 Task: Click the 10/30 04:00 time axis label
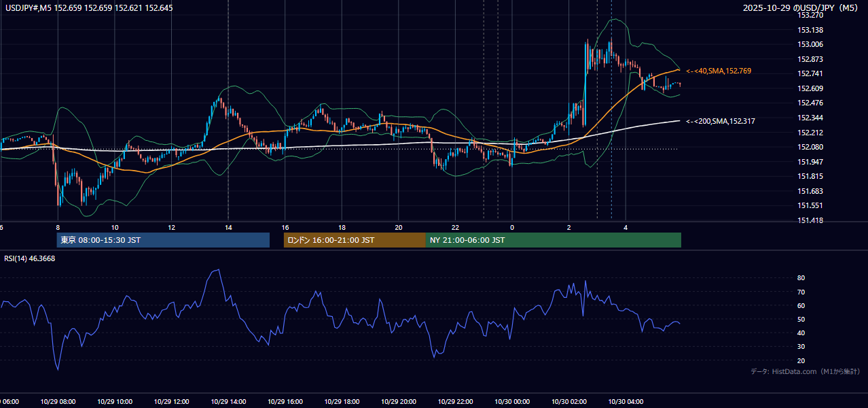point(626,401)
